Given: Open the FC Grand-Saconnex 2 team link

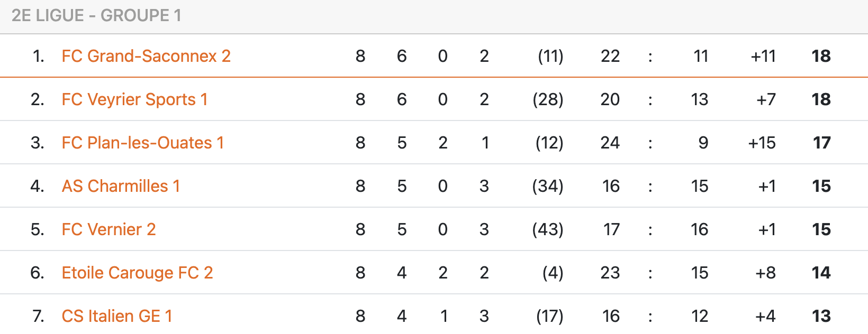Looking at the screenshot, I should point(146,56).
